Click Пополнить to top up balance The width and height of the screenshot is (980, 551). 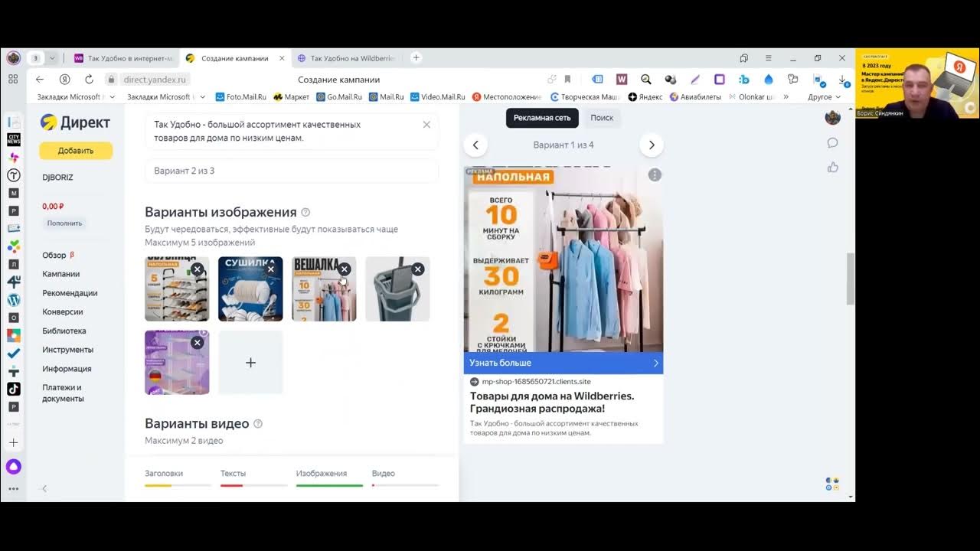(64, 223)
